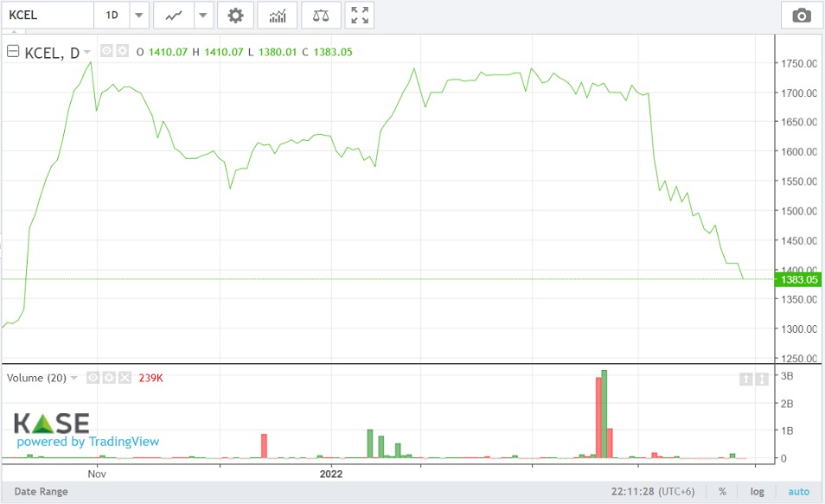Open Volume indicator settings gear
The width and height of the screenshot is (825, 504).
click(108, 377)
